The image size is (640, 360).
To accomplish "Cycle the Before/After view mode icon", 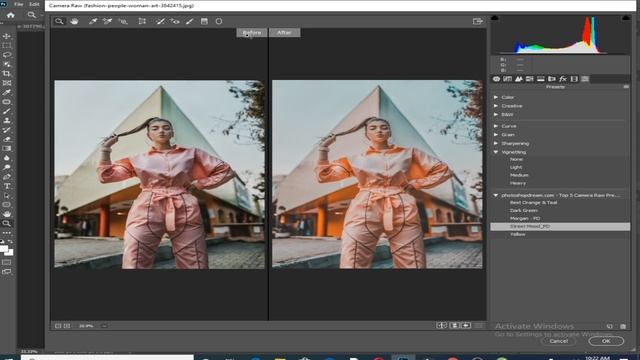I will 442,325.
